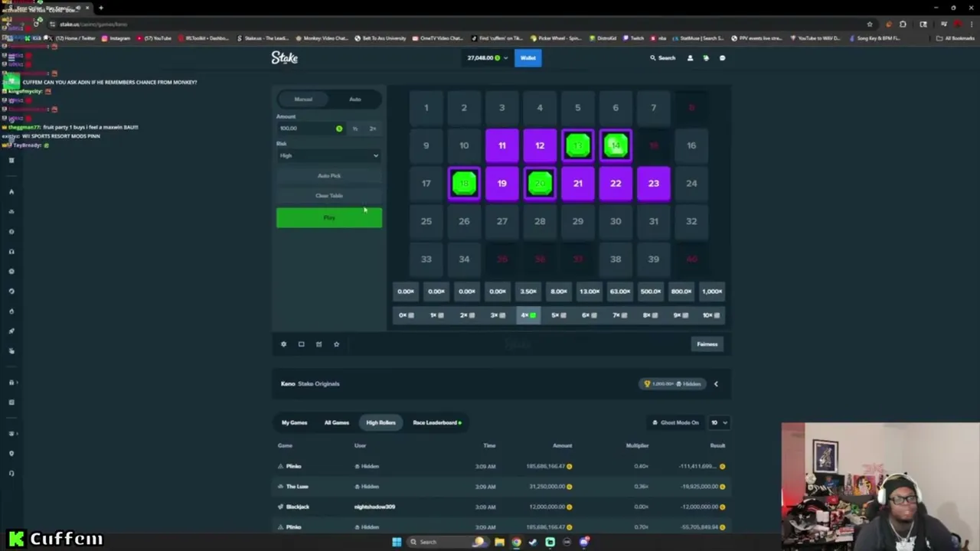Select keno number tile 1

click(x=426, y=108)
